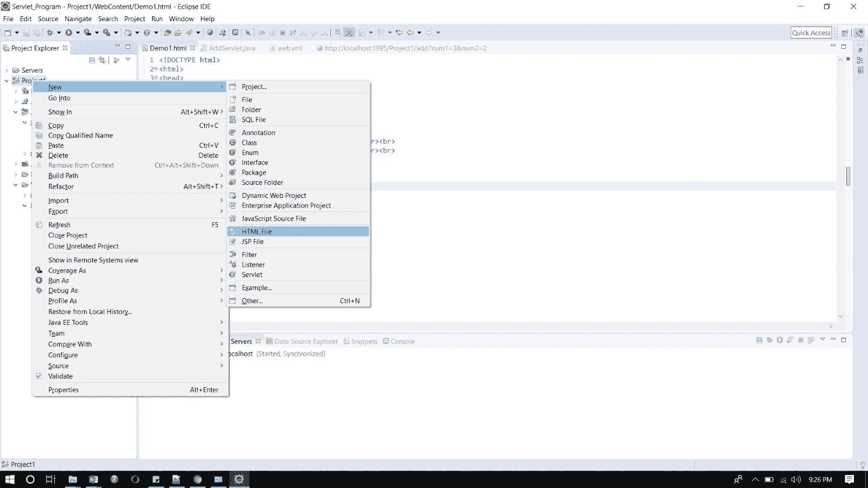868x488 pixels.
Task: Click Other... in the New submenu
Action: [251, 301]
